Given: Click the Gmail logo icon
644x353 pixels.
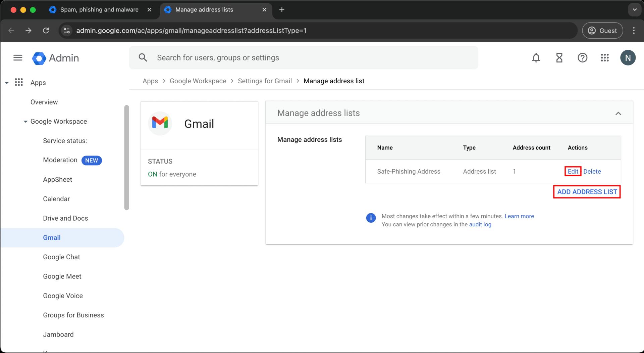Looking at the screenshot, I should coord(160,123).
